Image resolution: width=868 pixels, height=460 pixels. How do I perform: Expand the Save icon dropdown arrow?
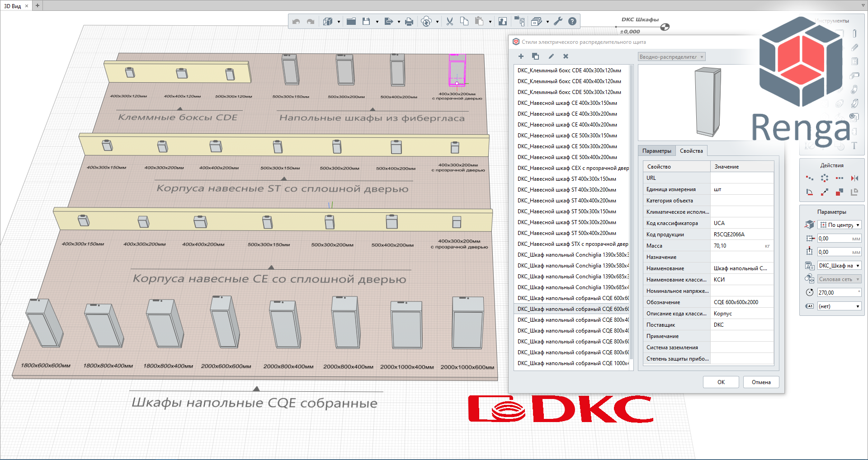tap(377, 22)
